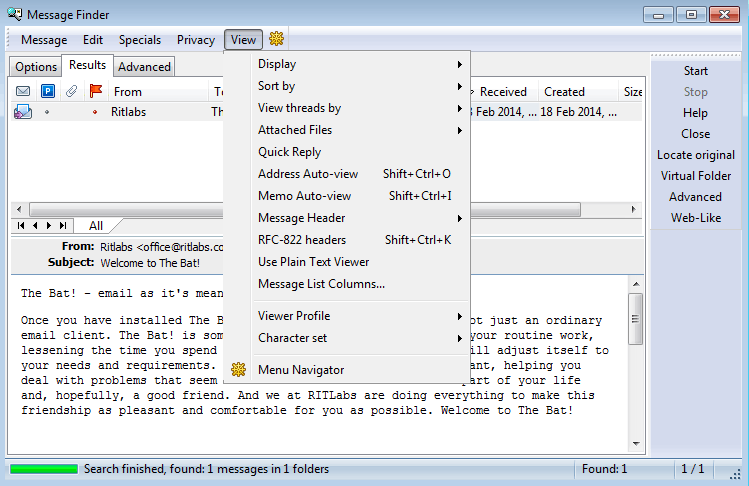The image size is (749, 486).
Task: Click the Message Finder title bar icon
Action: (x=15, y=14)
